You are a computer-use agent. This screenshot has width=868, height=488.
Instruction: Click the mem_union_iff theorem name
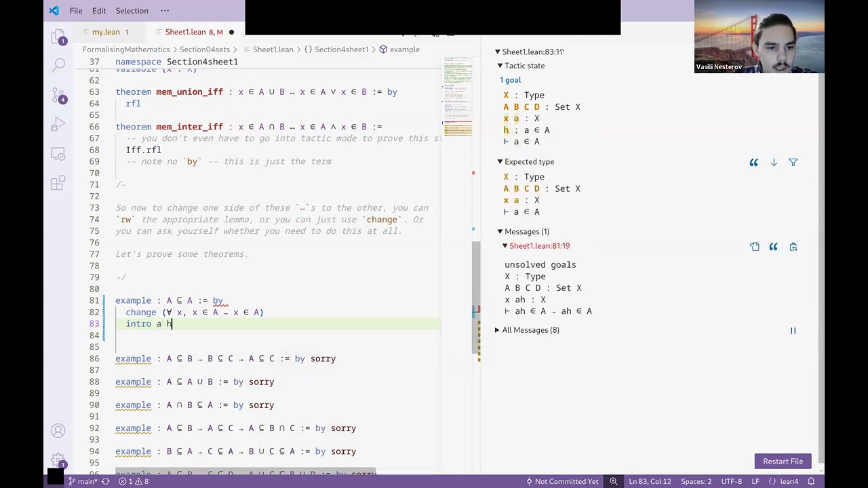click(189, 92)
